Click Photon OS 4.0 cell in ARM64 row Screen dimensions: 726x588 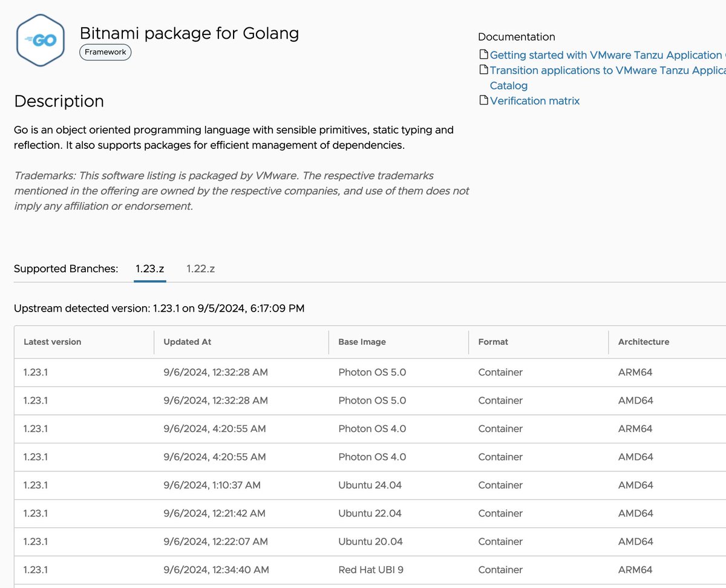tap(372, 429)
